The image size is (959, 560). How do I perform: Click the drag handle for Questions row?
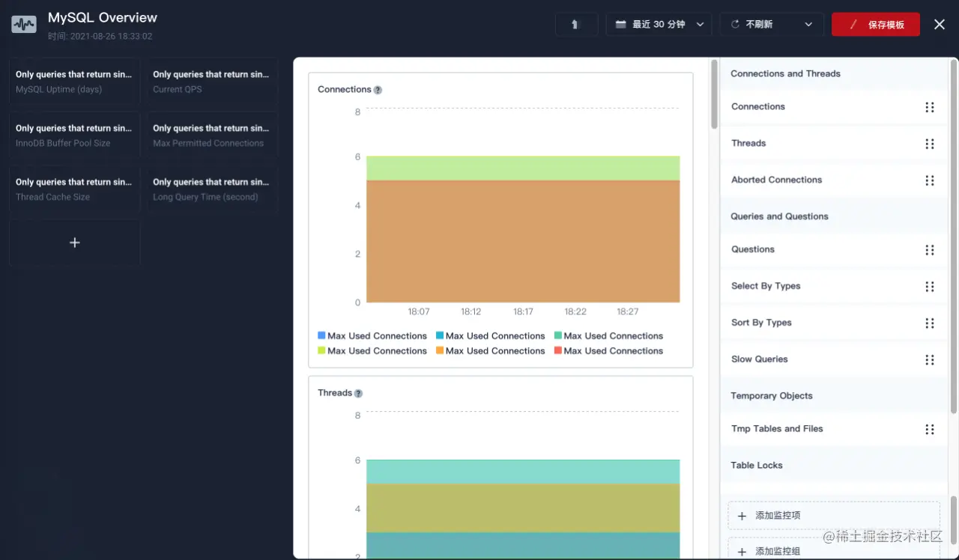click(930, 250)
